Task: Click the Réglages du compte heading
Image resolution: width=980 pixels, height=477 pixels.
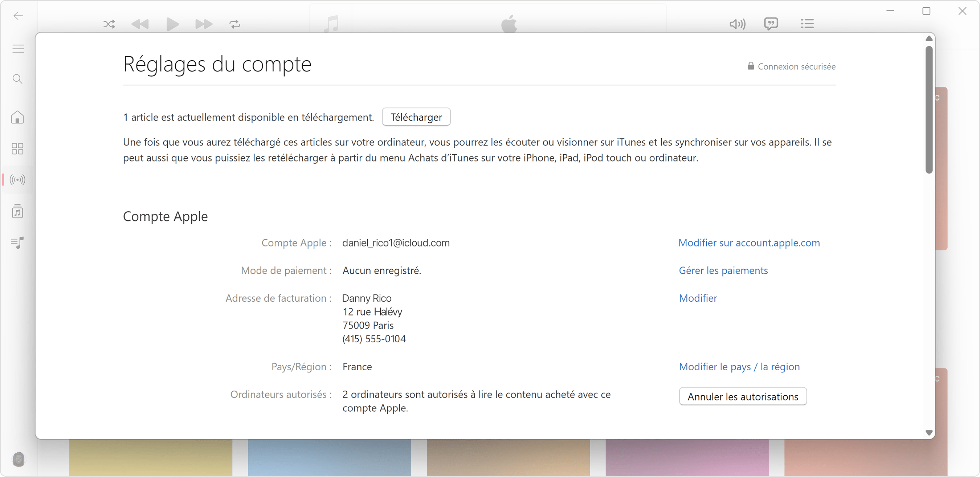Action: tap(217, 64)
